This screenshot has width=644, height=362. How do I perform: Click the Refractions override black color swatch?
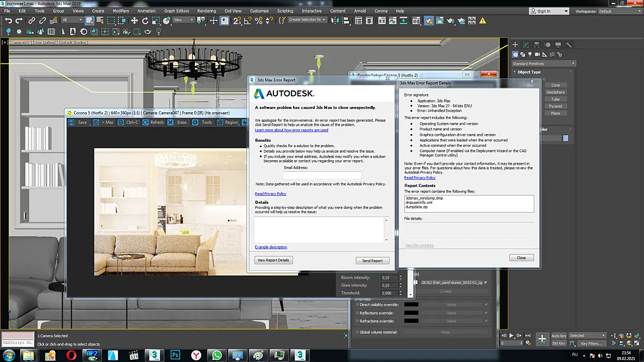pyautogui.click(x=411, y=321)
